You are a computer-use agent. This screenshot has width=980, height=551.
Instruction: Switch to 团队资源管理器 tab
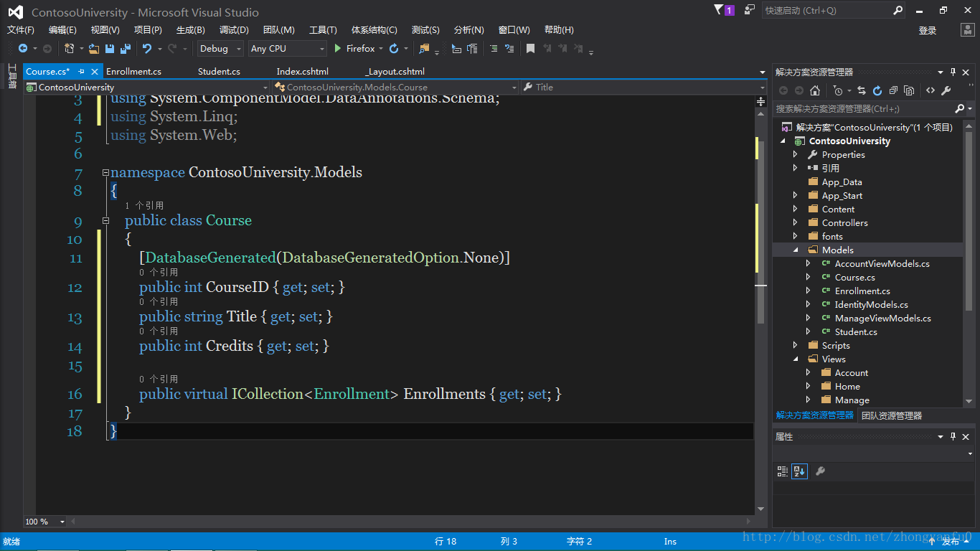[x=892, y=415]
